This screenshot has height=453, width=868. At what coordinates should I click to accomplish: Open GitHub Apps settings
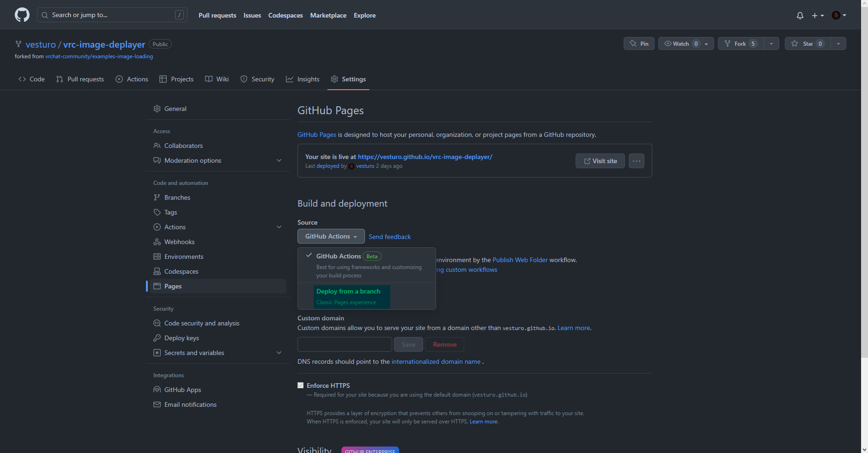pos(218,390)
